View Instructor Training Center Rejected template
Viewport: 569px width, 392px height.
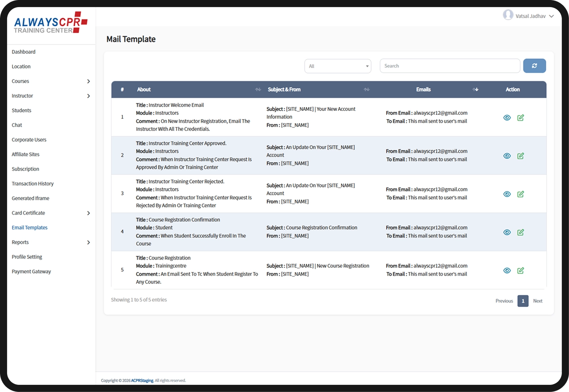(507, 194)
